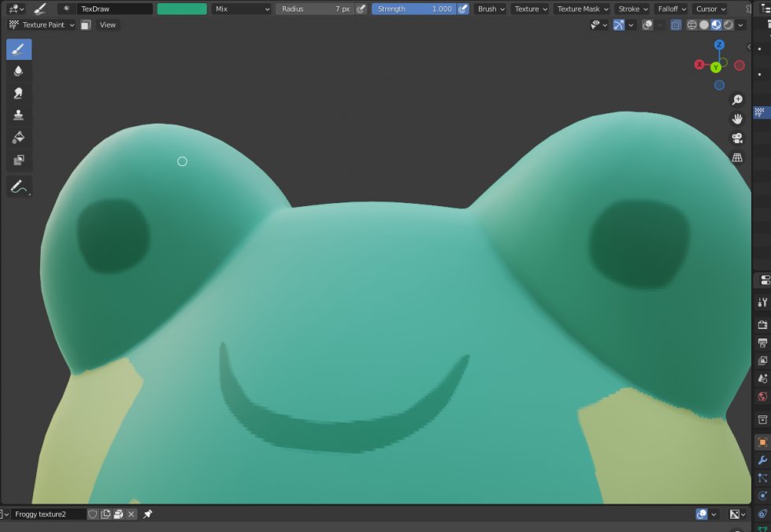Open the editor type dropdown
Viewport: 771px width, 532px height.
[x=17, y=9]
